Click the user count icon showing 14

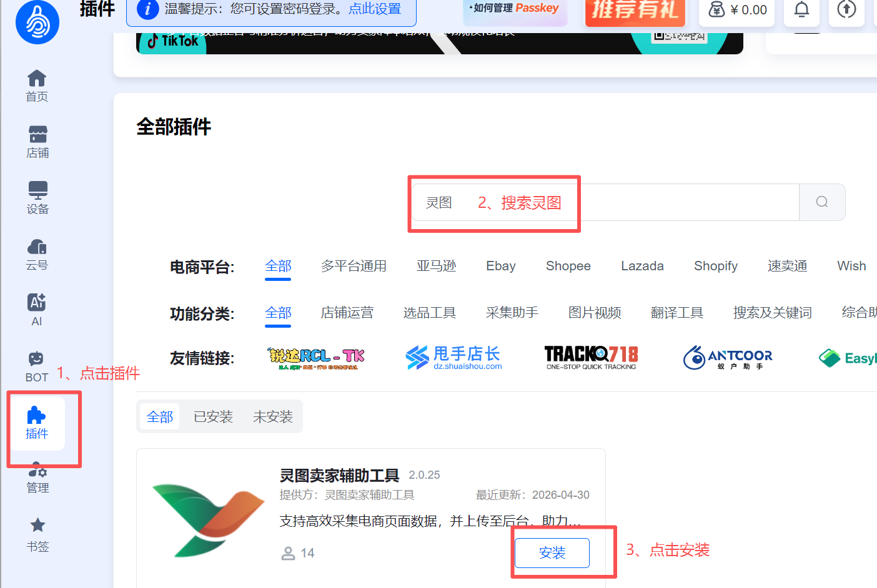(x=288, y=553)
